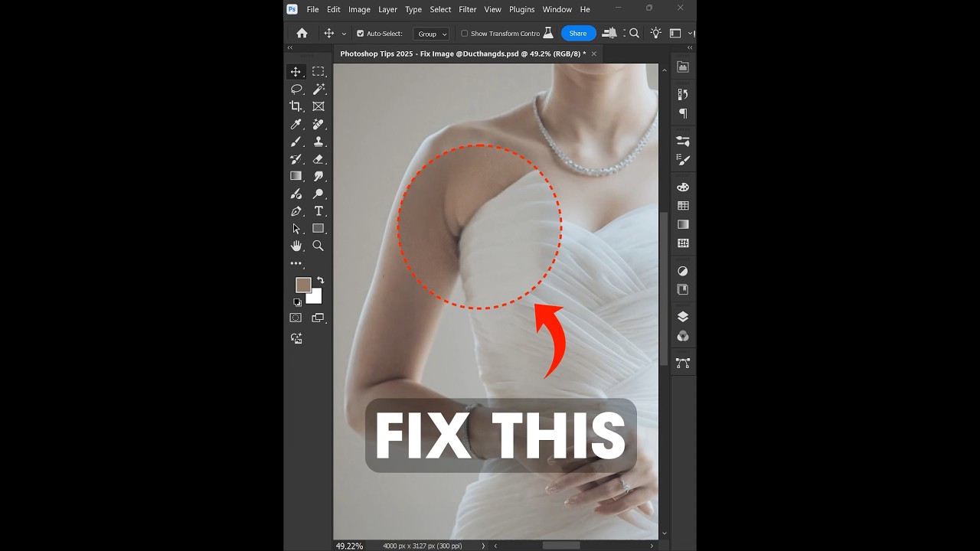Image resolution: width=980 pixels, height=551 pixels.
Task: Select the History Brush tool
Action: [296, 159]
